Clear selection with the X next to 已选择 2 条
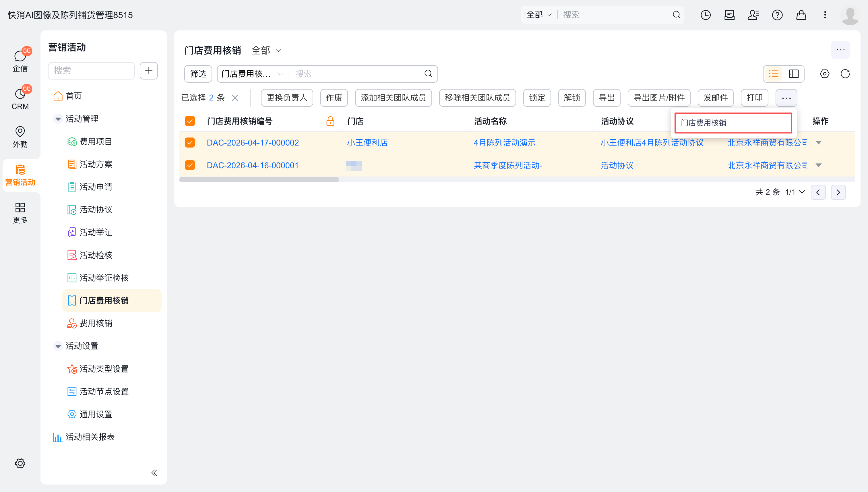 coord(235,98)
